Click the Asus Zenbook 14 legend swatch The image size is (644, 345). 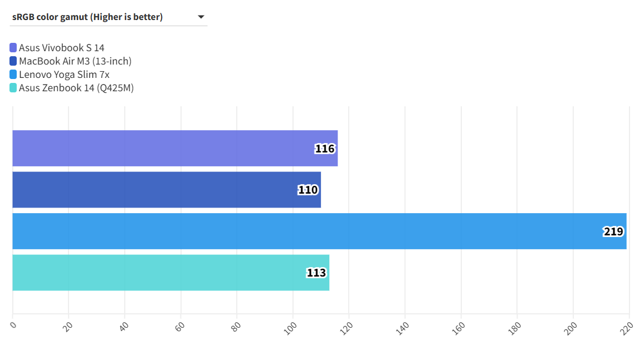click(x=13, y=88)
